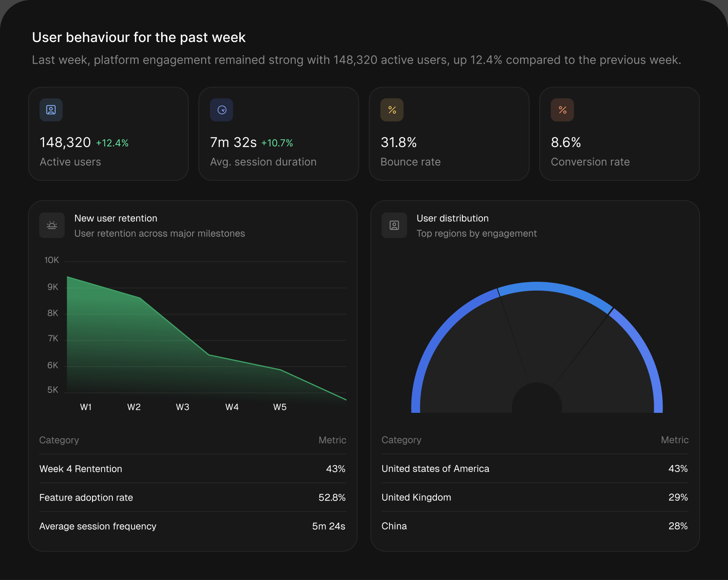This screenshot has width=728, height=580.
Task: Select the Average session frequency row
Action: [193, 526]
